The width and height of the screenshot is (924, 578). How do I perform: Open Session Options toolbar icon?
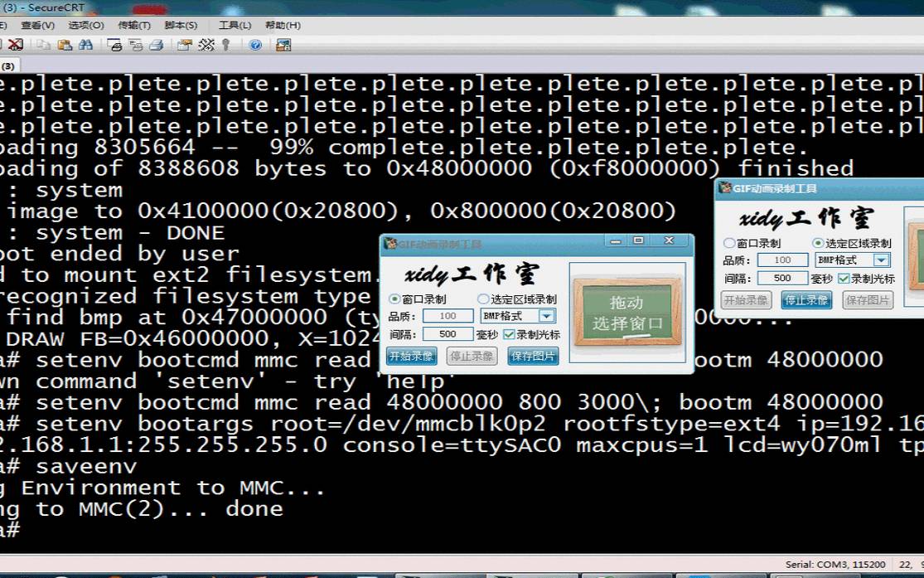tap(185, 45)
